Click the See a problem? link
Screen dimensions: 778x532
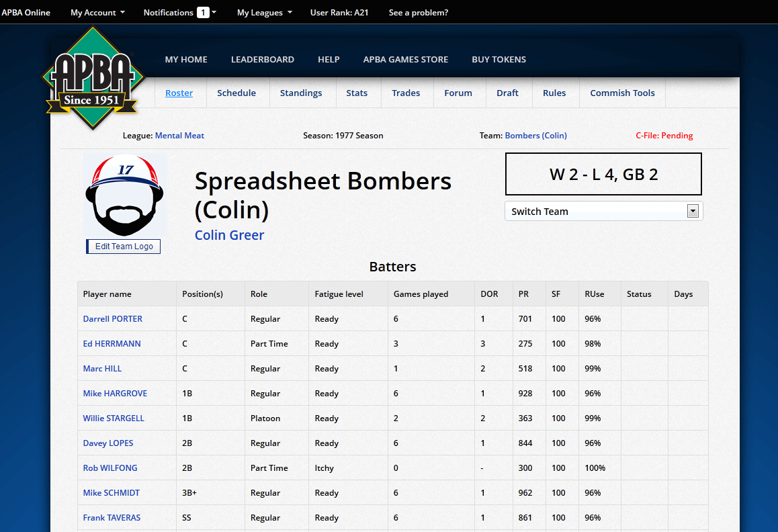coord(418,13)
